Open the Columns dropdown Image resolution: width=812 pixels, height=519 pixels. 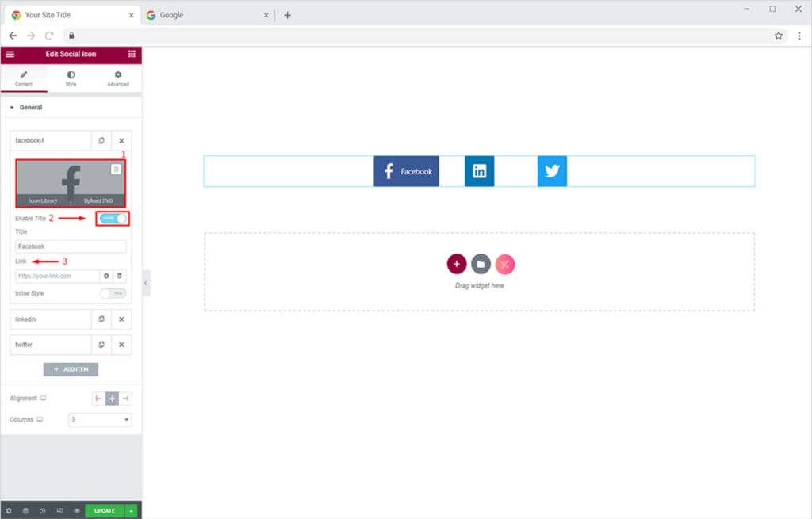click(x=100, y=420)
